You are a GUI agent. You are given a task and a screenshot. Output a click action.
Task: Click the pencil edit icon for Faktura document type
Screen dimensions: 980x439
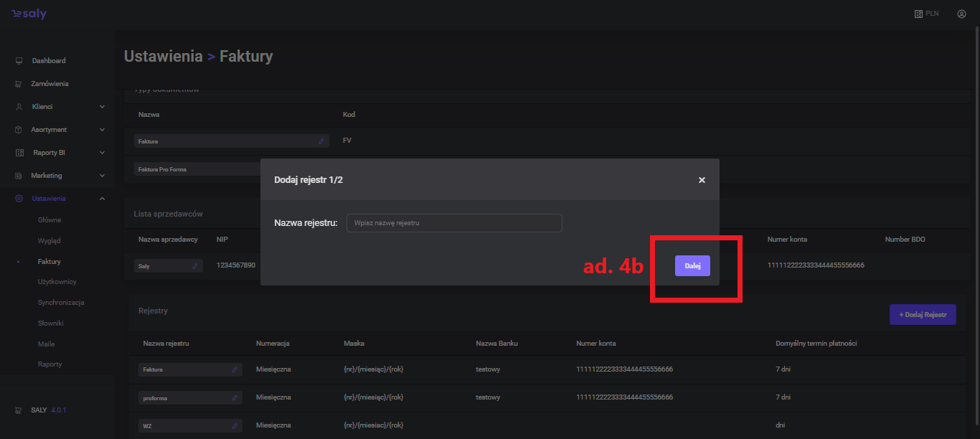click(321, 141)
